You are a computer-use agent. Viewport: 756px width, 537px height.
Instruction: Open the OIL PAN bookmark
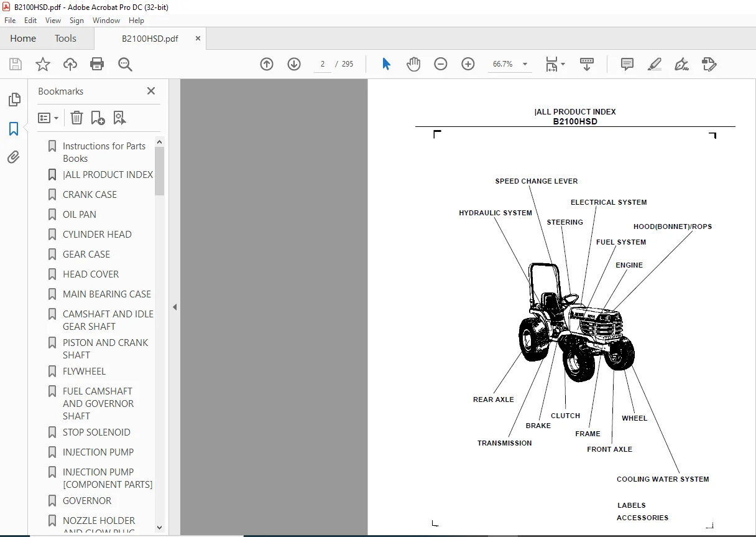pos(80,215)
